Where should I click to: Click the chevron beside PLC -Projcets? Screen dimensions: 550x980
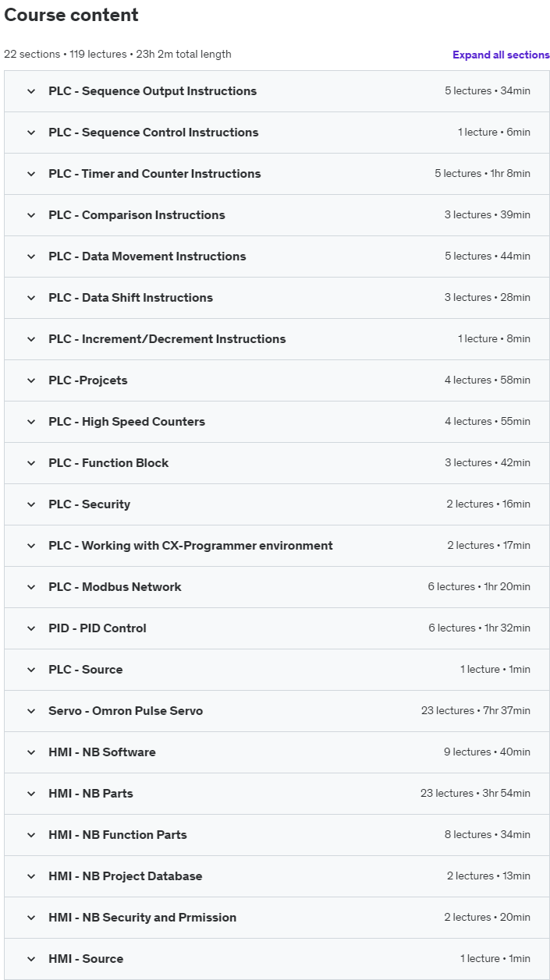(31, 380)
